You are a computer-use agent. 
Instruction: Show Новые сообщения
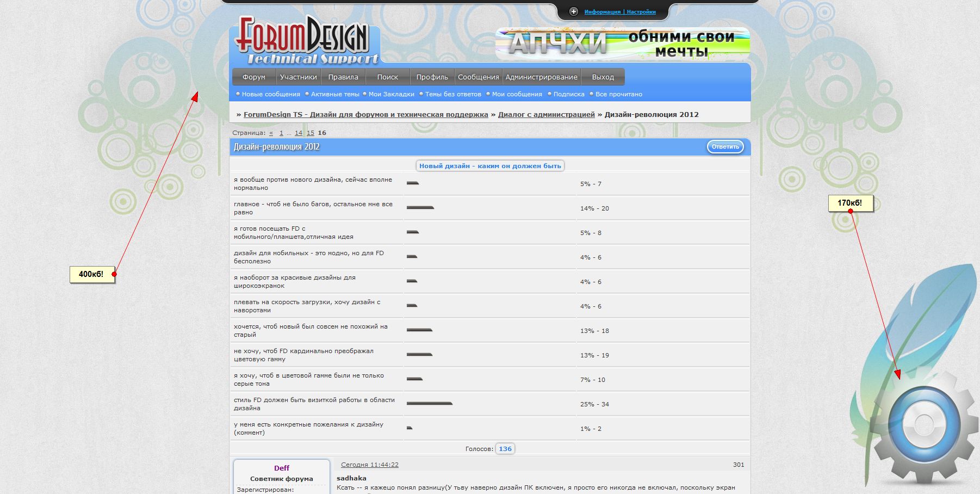(x=271, y=94)
